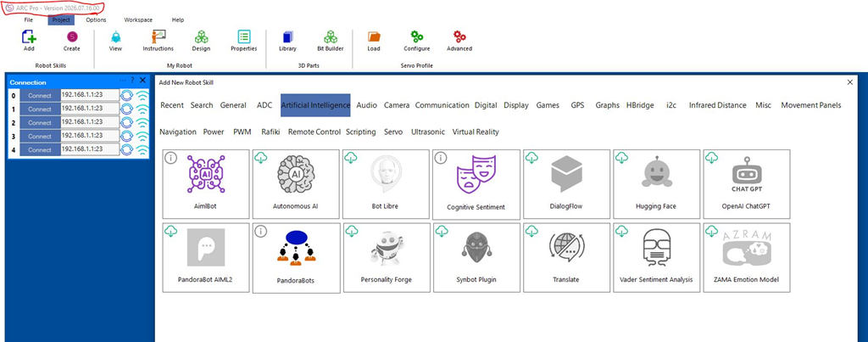
Task: Open the 3D Parts Library
Action: coord(287,37)
